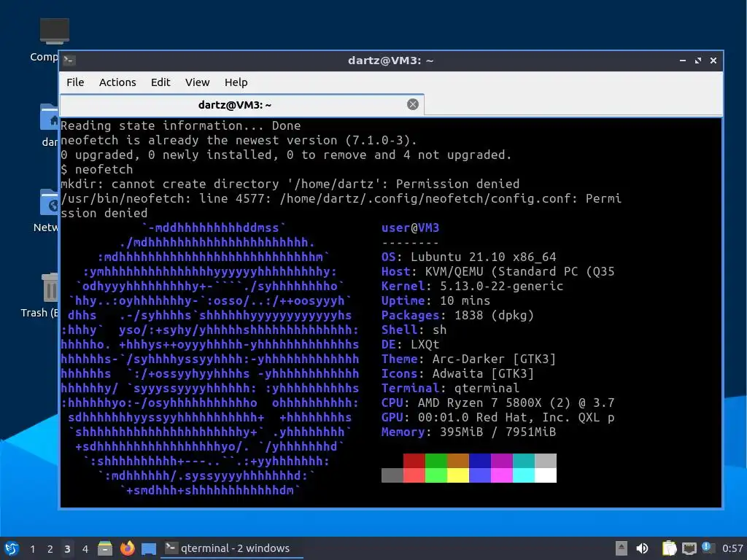Switch to virtual desktop 4
This screenshot has width=747, height=560.
(x=85, y=549)
